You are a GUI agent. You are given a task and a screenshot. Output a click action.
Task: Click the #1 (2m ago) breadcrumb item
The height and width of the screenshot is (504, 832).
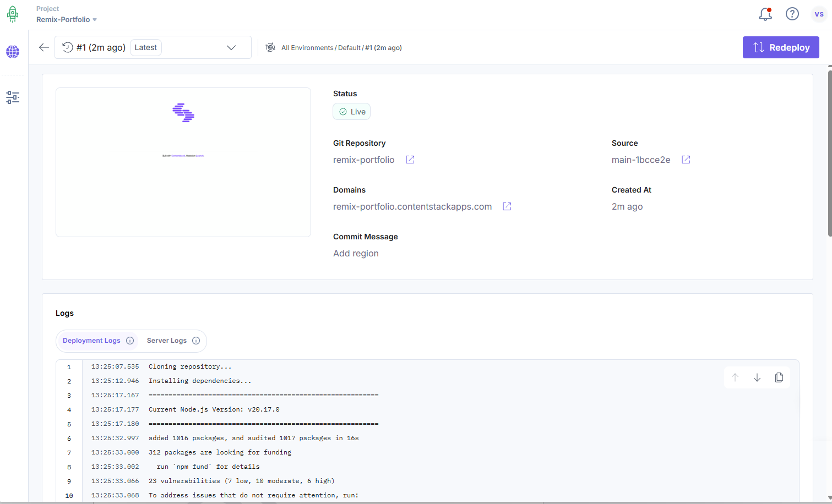pyautogui.click(x=384, y=48)
